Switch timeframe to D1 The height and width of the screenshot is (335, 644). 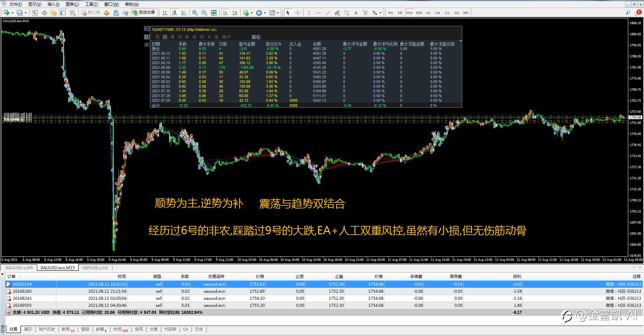point(447,13)
